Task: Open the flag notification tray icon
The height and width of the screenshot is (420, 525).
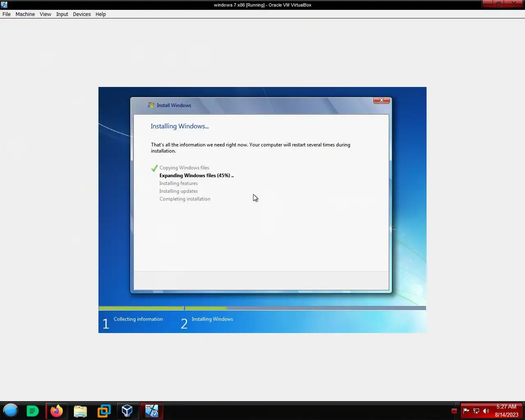Action: [466, 411]
